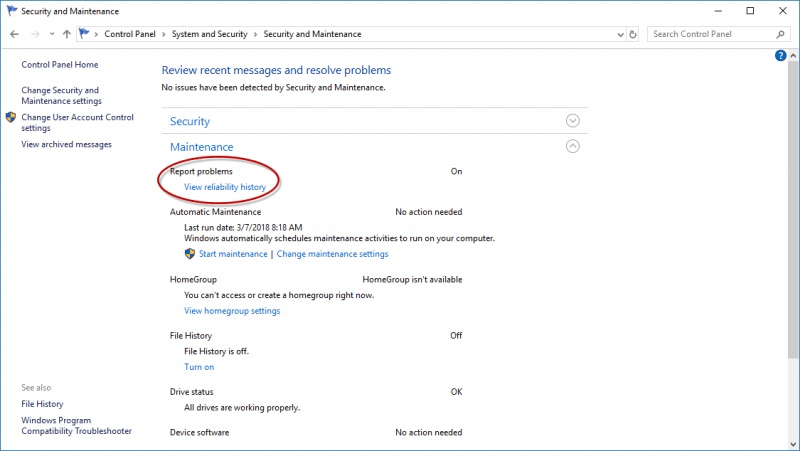This screenshot has height=451, width=800.
Task: Open Change Security and Maintenance settings
Action: 61,95
